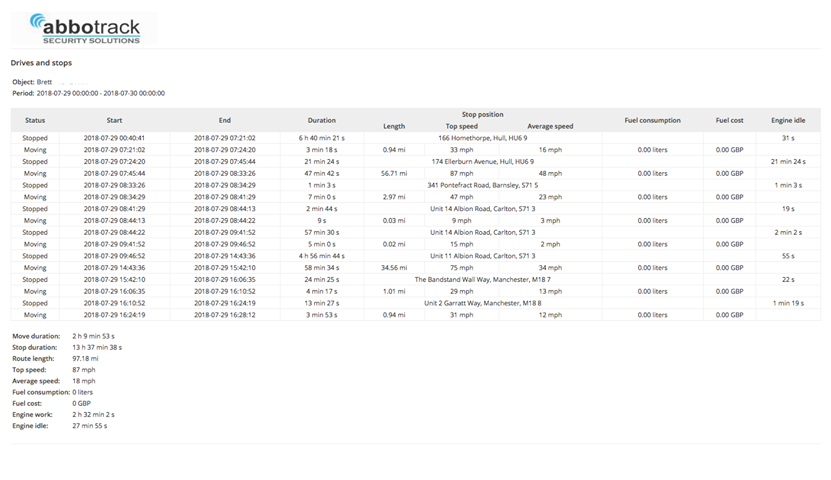The image size is (831, 480).
Task: Click the 56.71 mi length cell
Action: [394, 173]
